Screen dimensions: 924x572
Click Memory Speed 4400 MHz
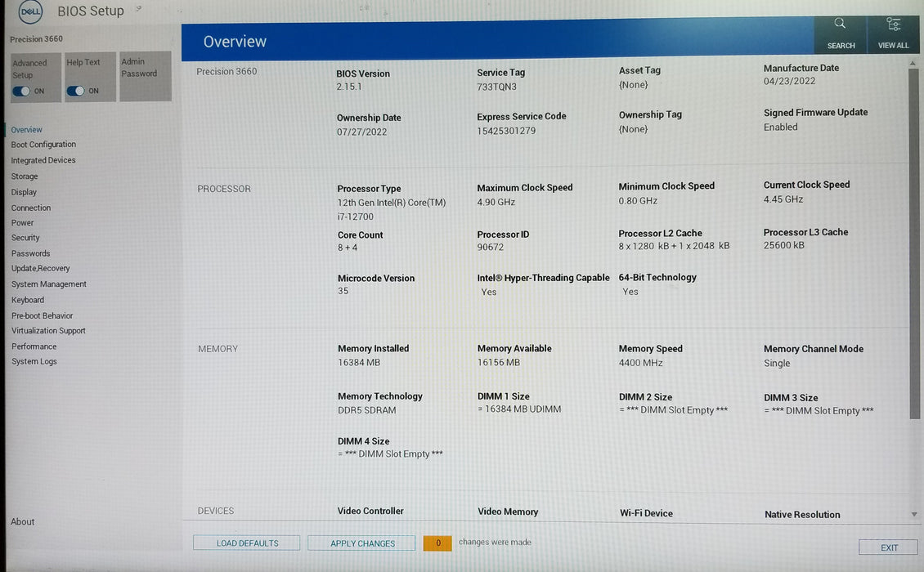640,363
